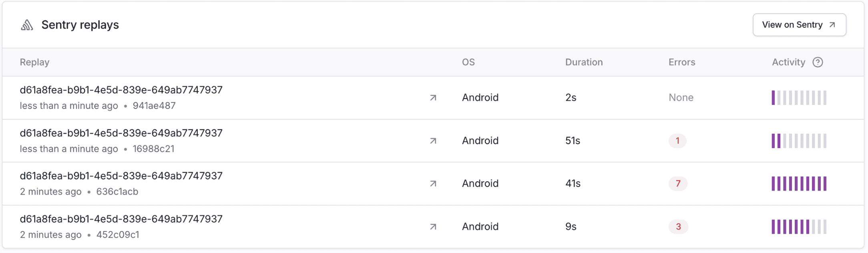Click the activity bars of the 9s replay

[x=799, y=227]
